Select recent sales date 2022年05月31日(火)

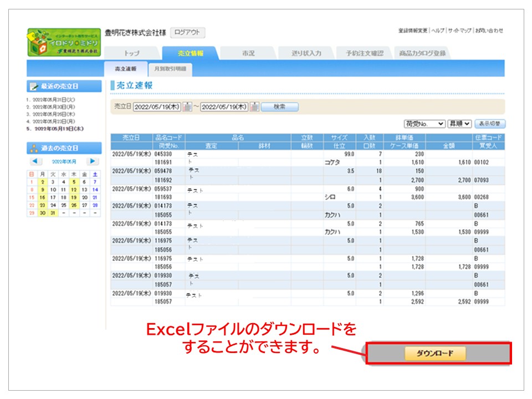pyautogui.click(x=53, y=100)
